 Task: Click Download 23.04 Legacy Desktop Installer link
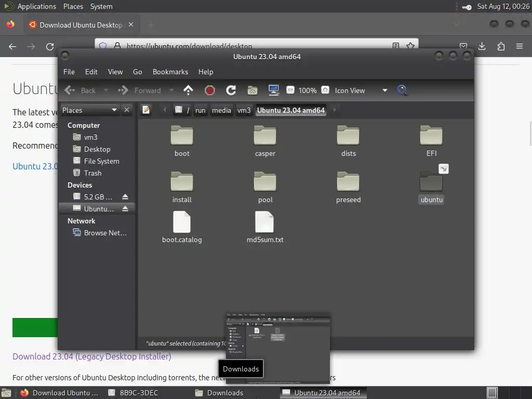[91, 356]
